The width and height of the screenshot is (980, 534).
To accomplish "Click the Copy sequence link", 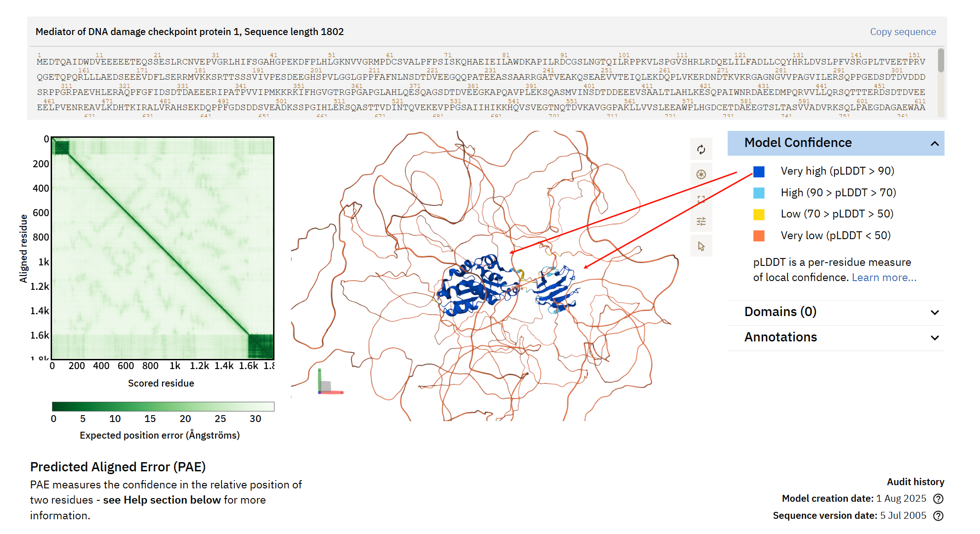I will pyautogui.click(x=903, y=32).
